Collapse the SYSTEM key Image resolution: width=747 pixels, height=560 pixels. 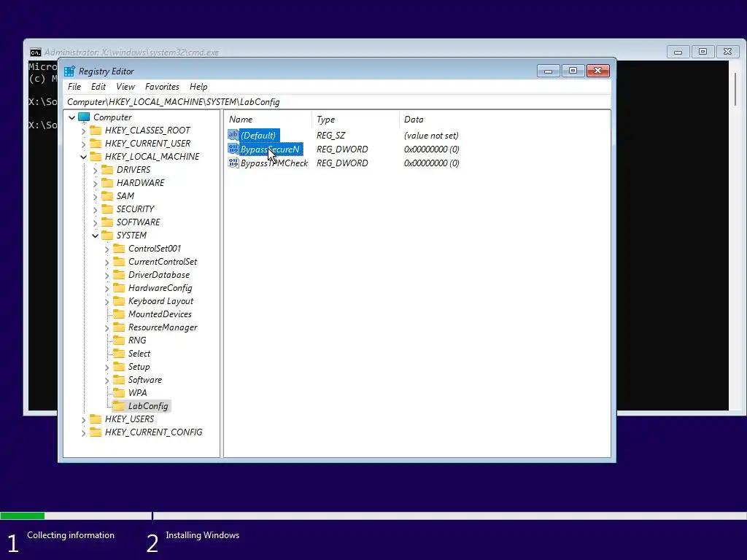(x=96, y=236)
